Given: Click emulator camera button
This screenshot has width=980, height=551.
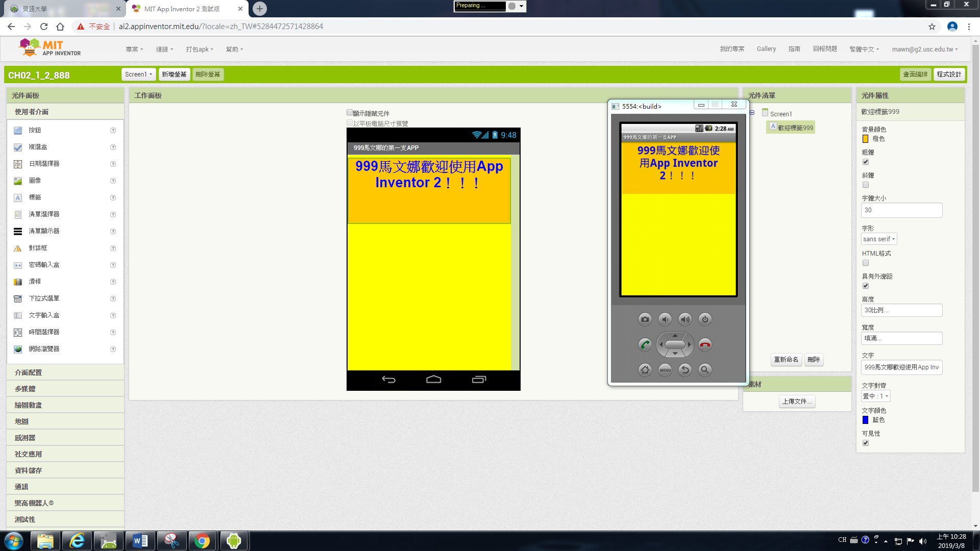Looking at the screenshot, I should coord(645,319).
